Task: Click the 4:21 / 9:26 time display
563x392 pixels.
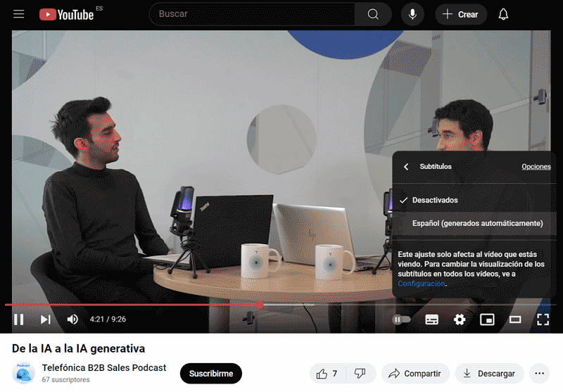Action: click(x=108, y=319)
